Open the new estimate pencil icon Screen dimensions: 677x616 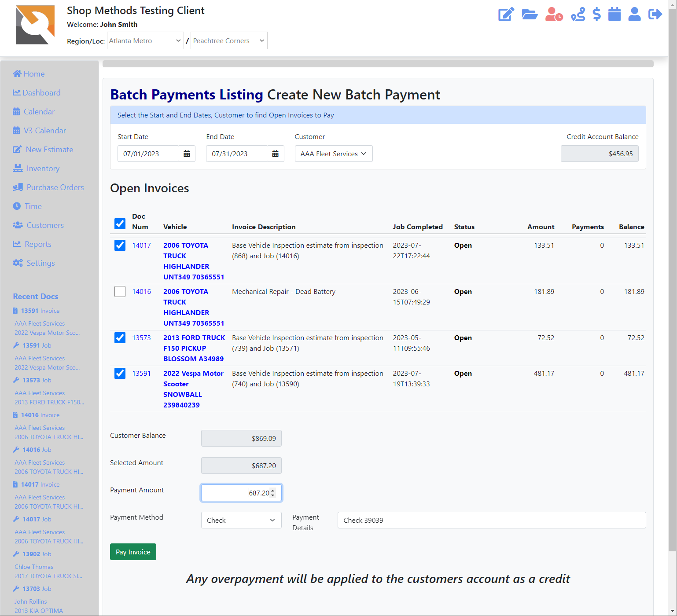[x=506, y=14]
